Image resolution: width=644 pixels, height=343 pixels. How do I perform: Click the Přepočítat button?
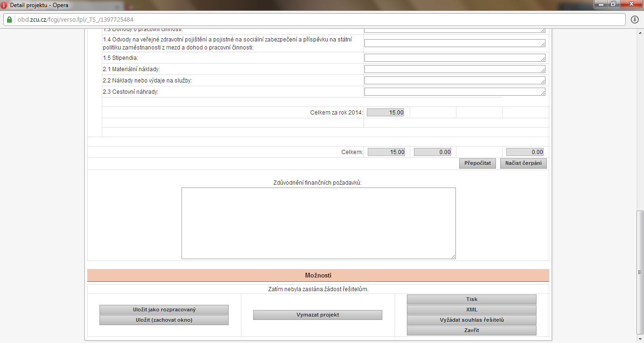coord(478,163)
